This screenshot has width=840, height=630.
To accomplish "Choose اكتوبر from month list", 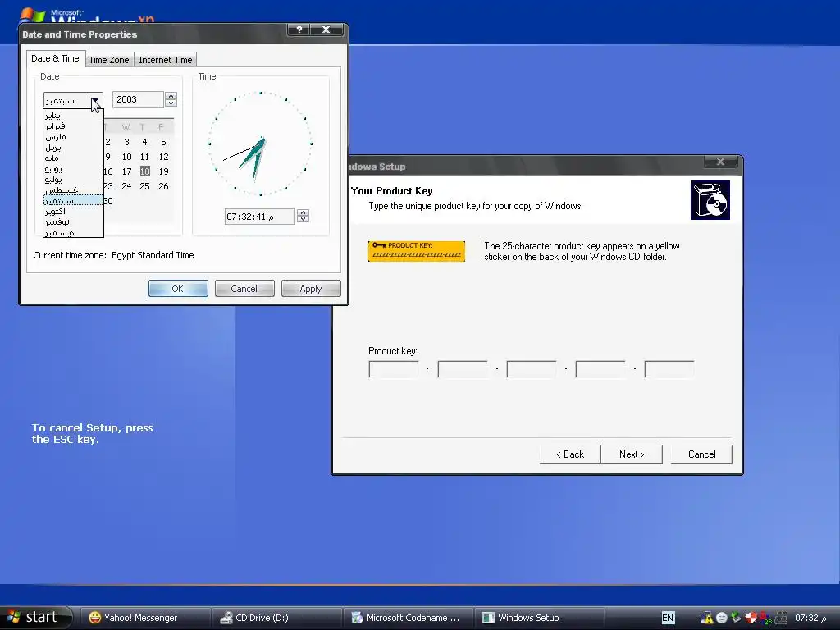I will pyautogui.click(x=73, y=211).
